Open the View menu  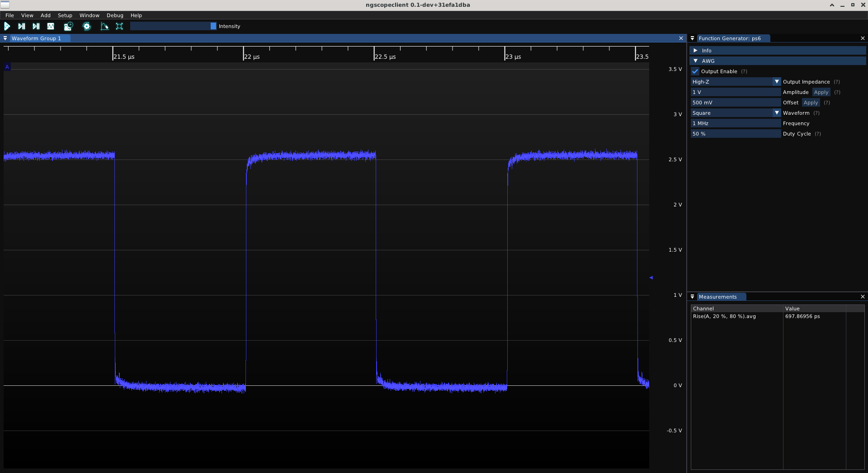pyautogui.click(x=27, y=15)
